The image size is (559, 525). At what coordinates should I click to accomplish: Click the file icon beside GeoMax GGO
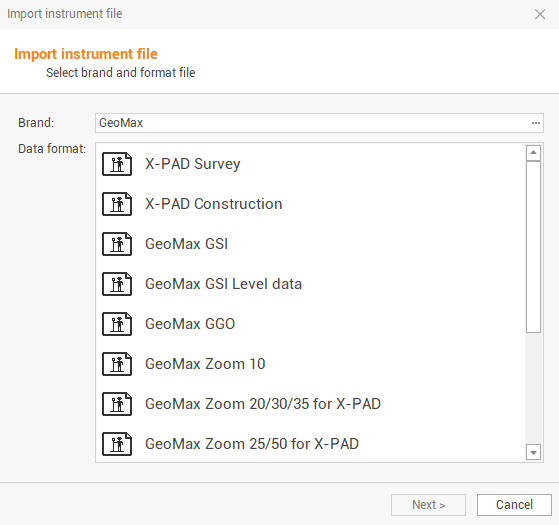click(117, 324)
